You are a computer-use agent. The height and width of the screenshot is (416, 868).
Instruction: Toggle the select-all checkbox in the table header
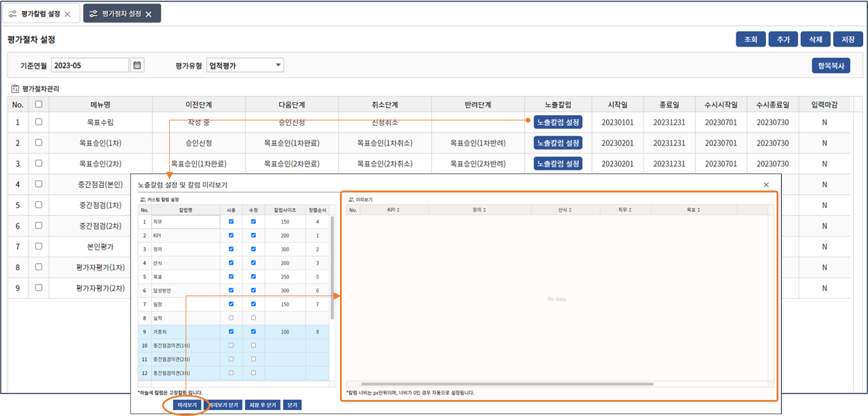click(39, 104)
